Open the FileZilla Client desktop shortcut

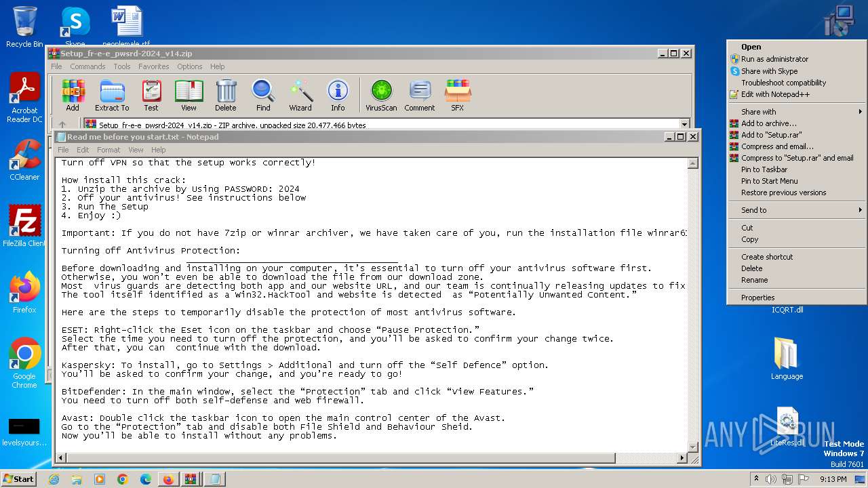pos(24,226)
